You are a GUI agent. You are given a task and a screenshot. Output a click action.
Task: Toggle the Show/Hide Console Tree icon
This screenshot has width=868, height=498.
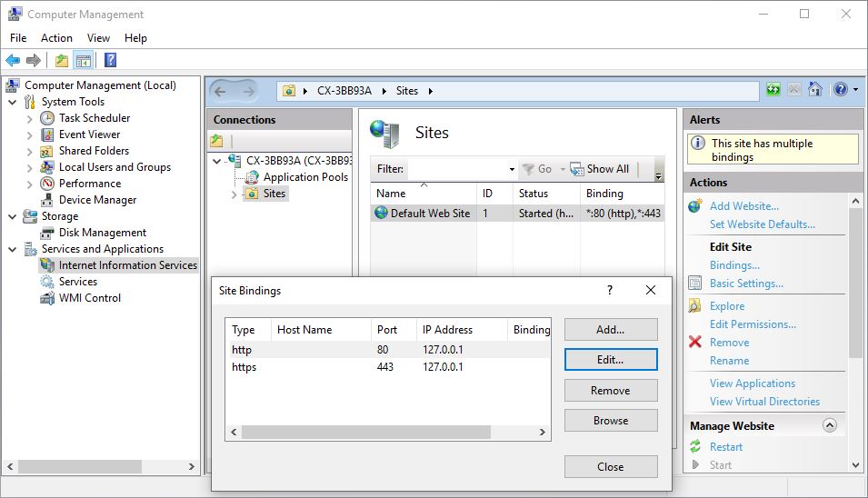click(84, 60)
